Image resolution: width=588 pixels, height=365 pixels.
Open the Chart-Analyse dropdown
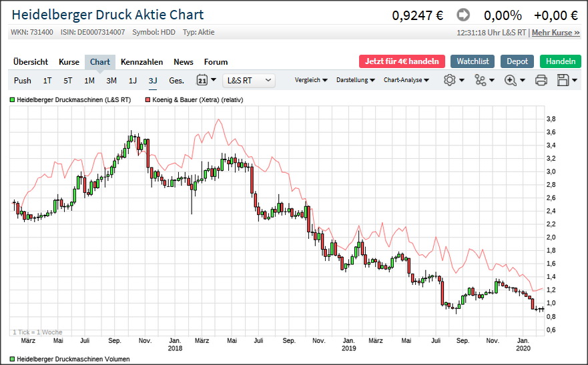tap(406, 80)
